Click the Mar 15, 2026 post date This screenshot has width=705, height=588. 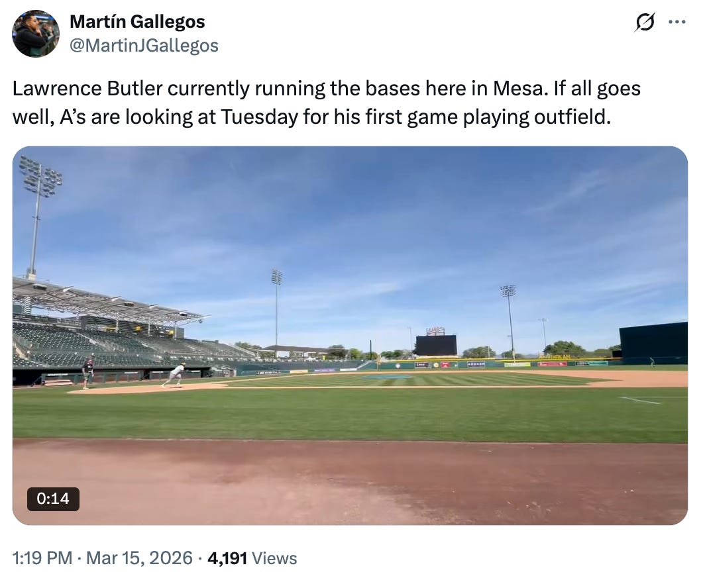click(x=138, y=558)
